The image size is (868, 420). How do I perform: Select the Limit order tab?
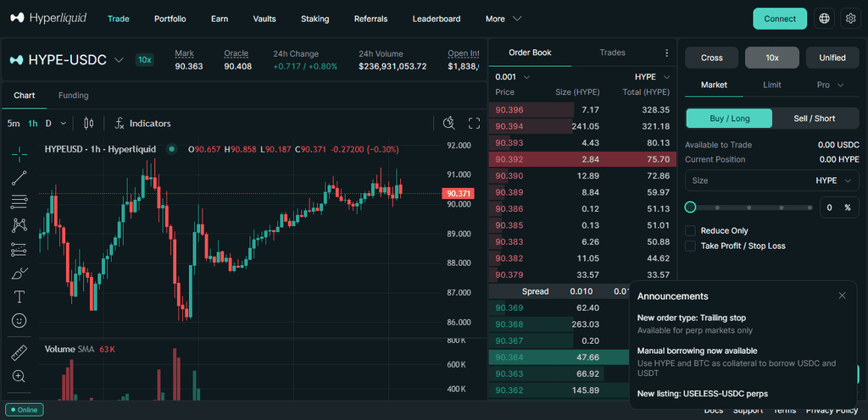[x=771, y=85]
